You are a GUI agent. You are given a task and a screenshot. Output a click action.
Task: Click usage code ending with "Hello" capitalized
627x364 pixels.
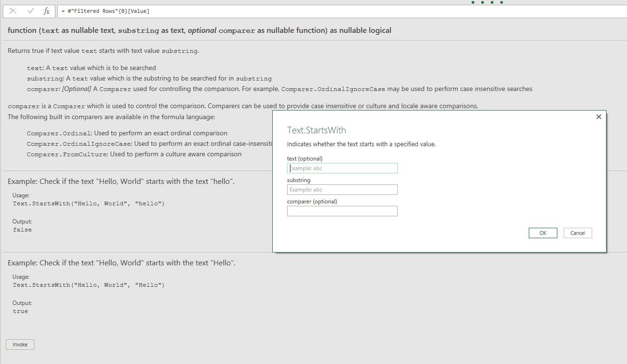pos(89,285)
